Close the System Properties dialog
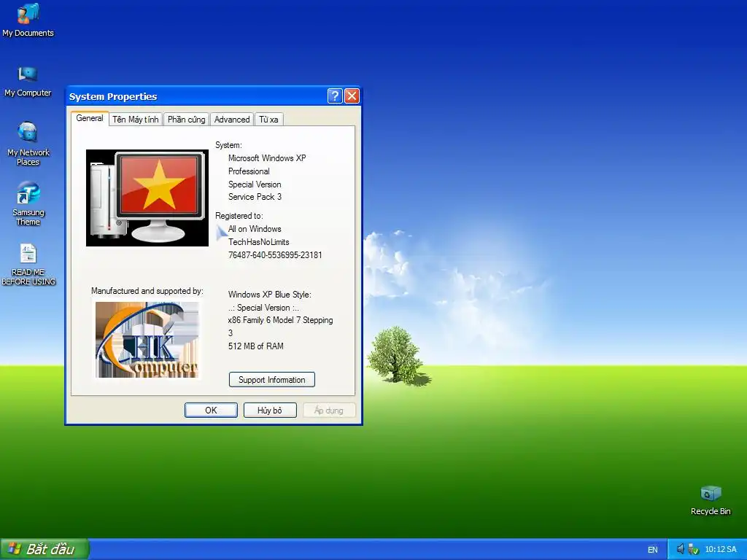 coord(352,96)
